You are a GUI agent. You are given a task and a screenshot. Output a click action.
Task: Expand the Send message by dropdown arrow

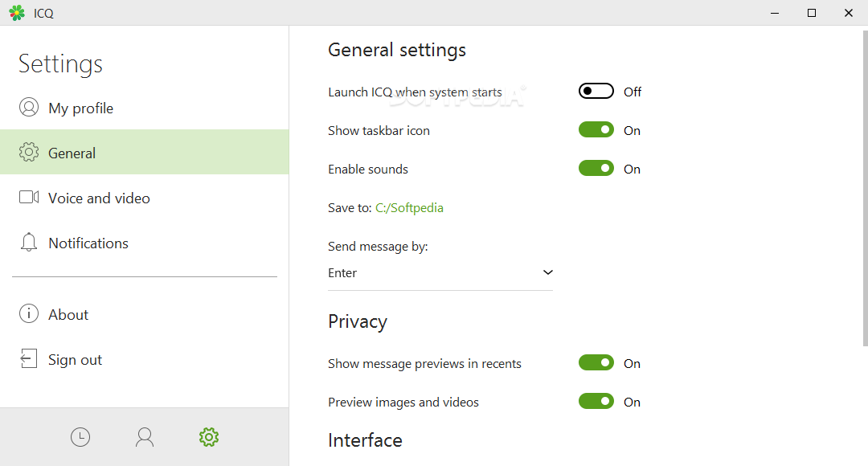tap(547, 272)
